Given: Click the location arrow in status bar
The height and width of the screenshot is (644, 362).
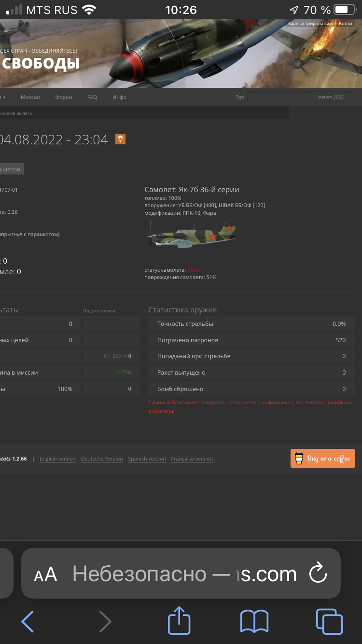Looking at the screenshot, I should click(x=294, y=10).
